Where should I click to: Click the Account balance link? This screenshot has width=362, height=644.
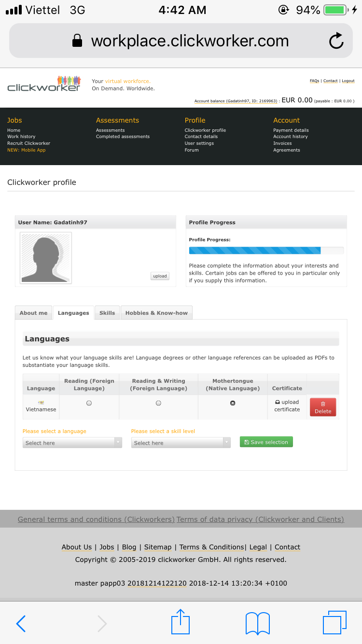(x=236, y=101)
